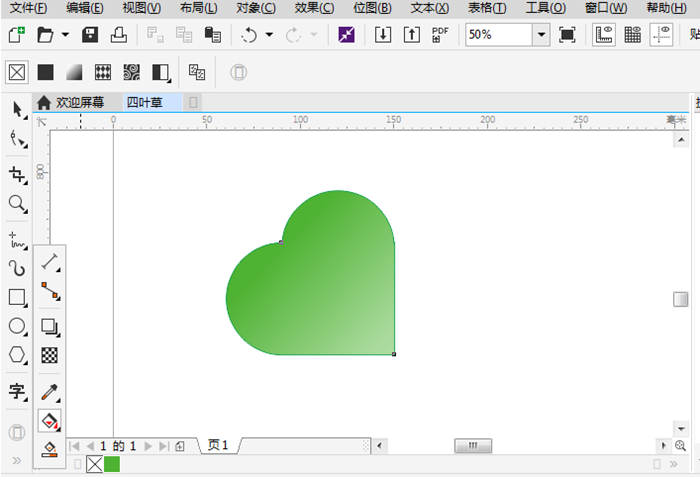Image resolution: width=700 pixels, height=477 pixels.
Task: Open the 效果(C) menu
Action: click(314, 8)
